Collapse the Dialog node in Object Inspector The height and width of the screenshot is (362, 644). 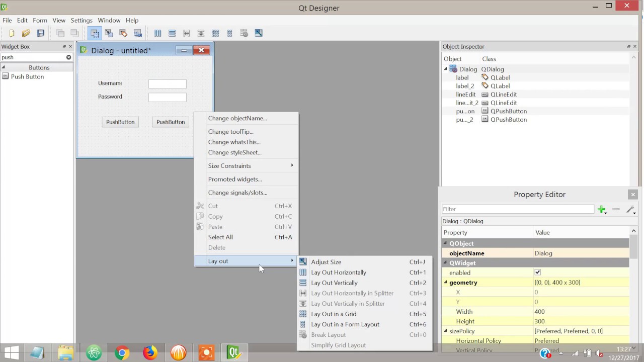tap(446, 69)
